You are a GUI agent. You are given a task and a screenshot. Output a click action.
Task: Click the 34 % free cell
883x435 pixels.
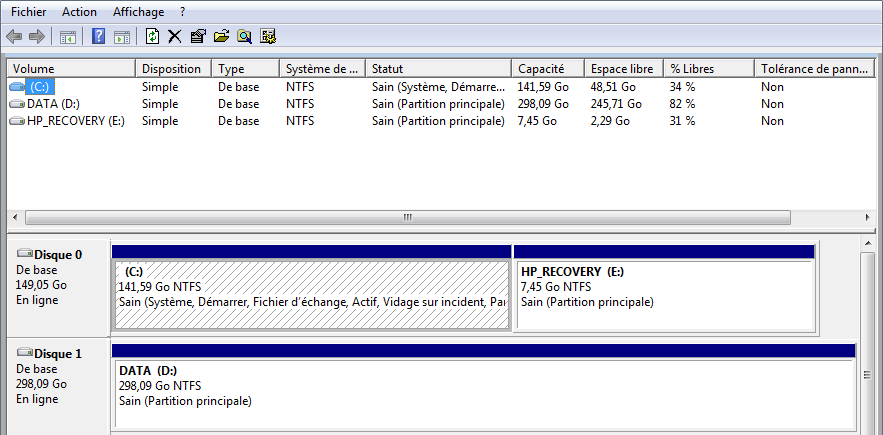tap(683, 87)
